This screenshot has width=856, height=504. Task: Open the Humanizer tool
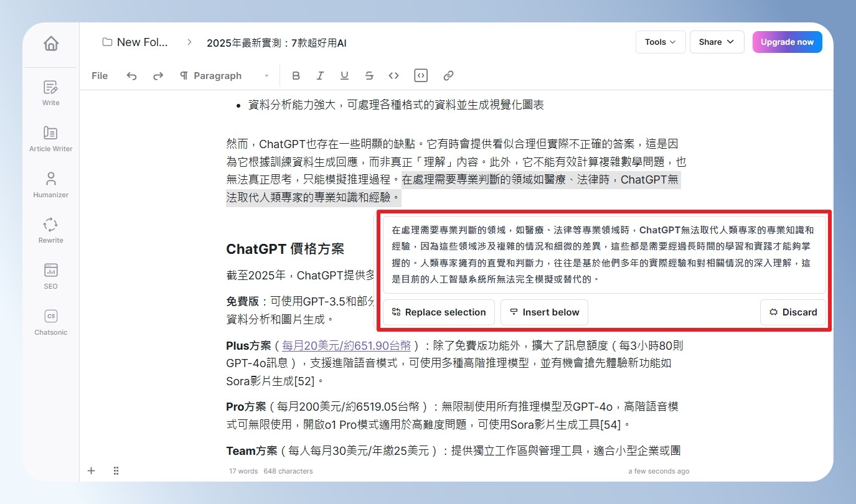[51, 184]
